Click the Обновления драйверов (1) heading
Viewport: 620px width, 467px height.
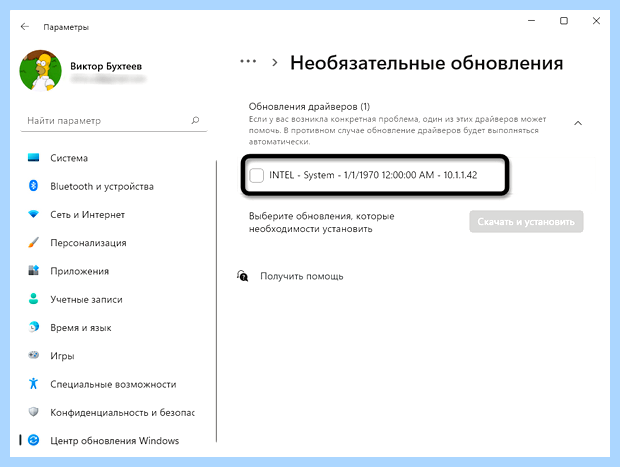(x=309, y=106)
